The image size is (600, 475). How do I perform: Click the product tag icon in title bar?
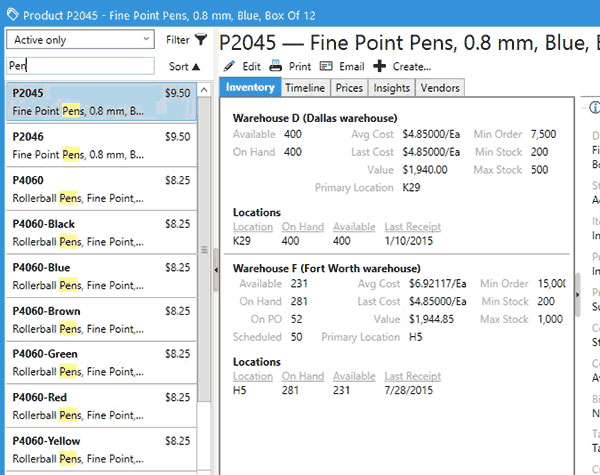pos(13,15)
